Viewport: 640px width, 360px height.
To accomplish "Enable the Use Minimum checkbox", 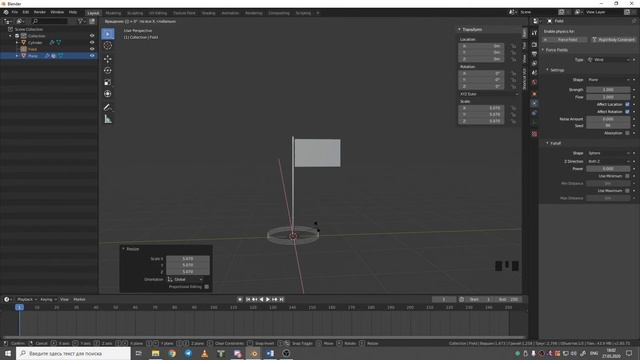I will [x=627, y=176].
